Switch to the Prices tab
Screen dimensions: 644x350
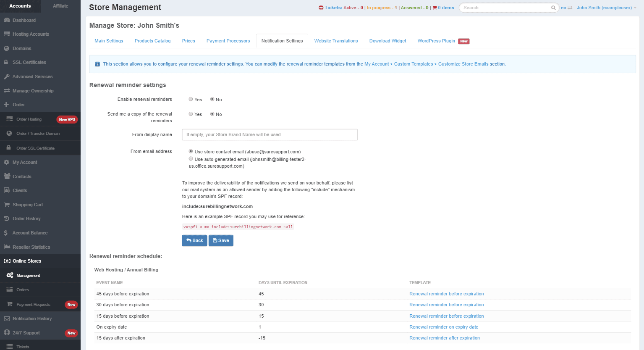188,41
